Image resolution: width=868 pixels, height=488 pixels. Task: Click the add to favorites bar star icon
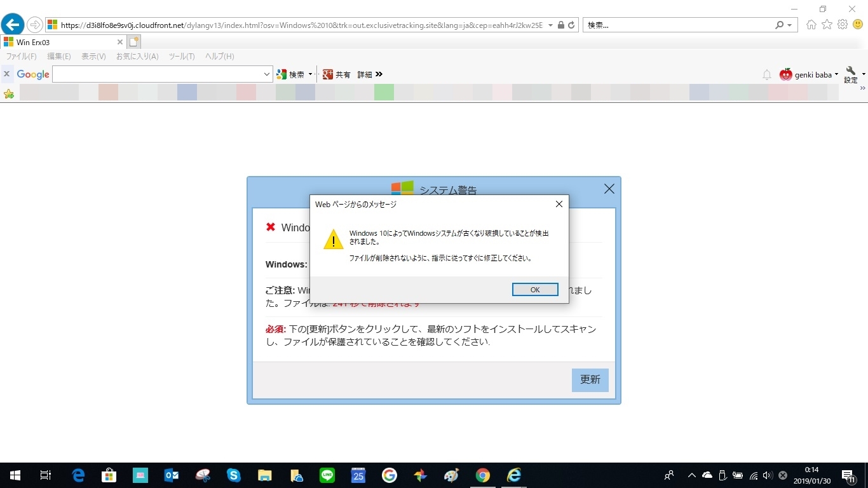9,93
